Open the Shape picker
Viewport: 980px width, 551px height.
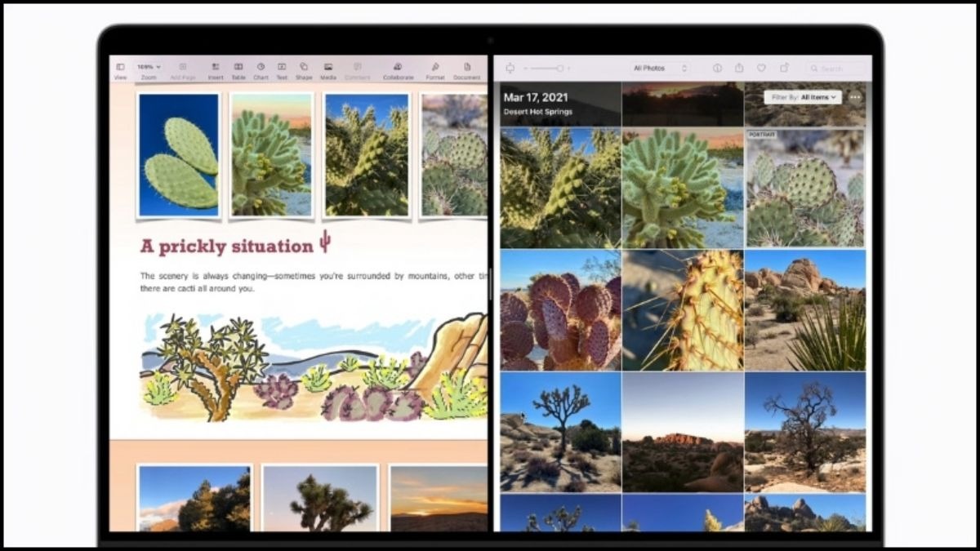[x=304, y=68]
